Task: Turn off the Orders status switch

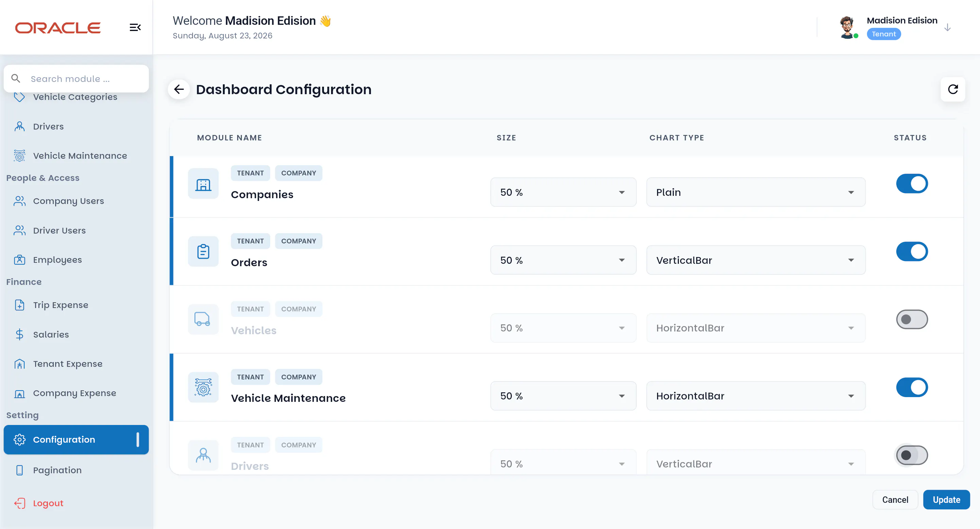Action: point(912,252)
